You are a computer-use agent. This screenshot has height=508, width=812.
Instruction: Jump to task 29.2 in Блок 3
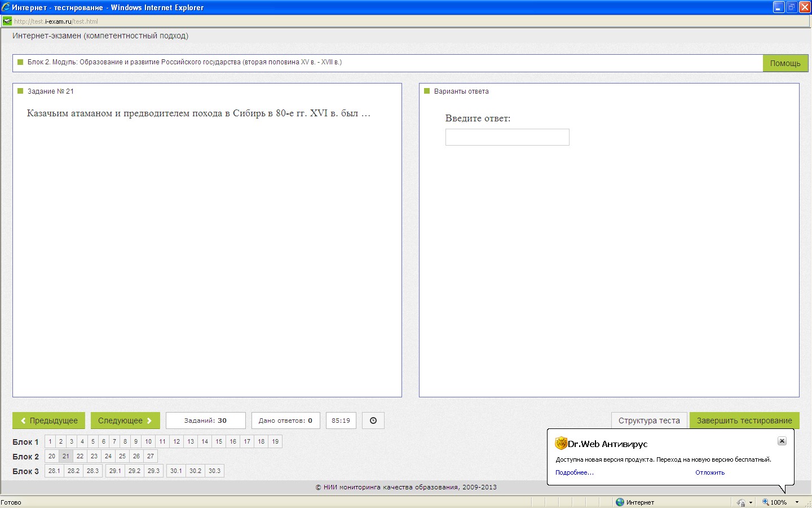(x=134, y=471)
